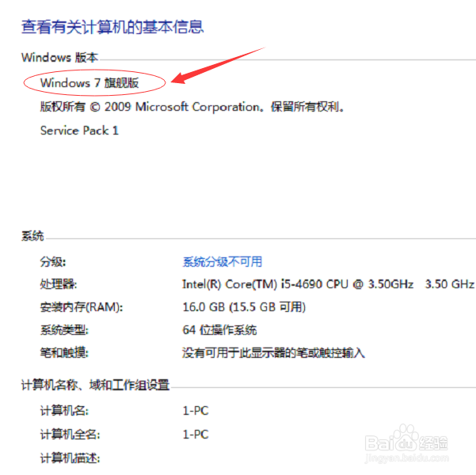Select the 16.0 GB (15.5 GB 可用) value
This screenshot has width=476, height=475.
[244, 307]
